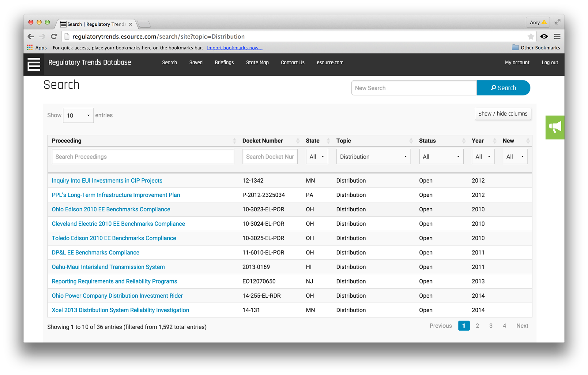588x375 pixels.
Task: Bookmark page with the star icon
Action: point(531,37)
